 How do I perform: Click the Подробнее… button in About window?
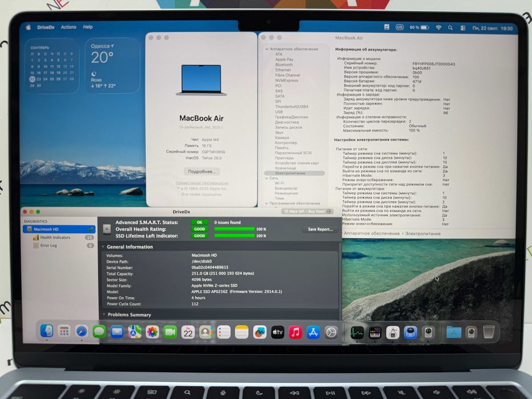click(x=202, y=172)
